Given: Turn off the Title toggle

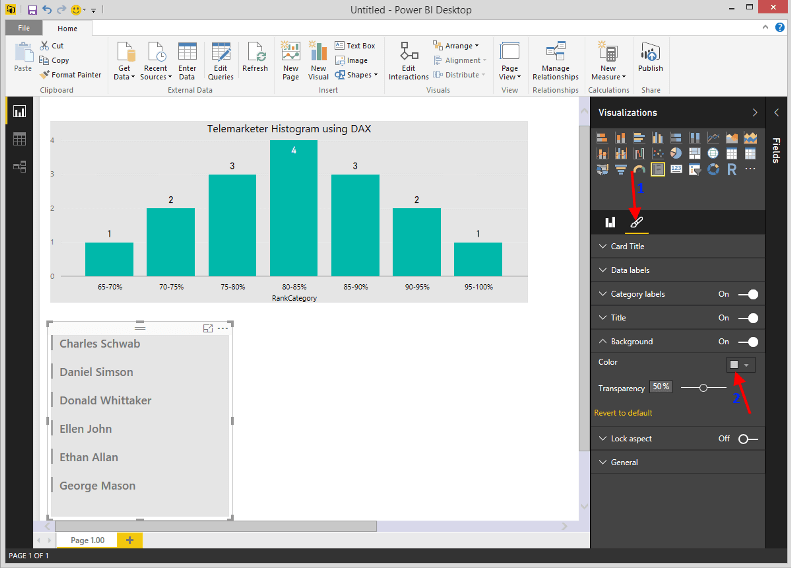Looking at the screenshot, I should [x=748, y=318].
